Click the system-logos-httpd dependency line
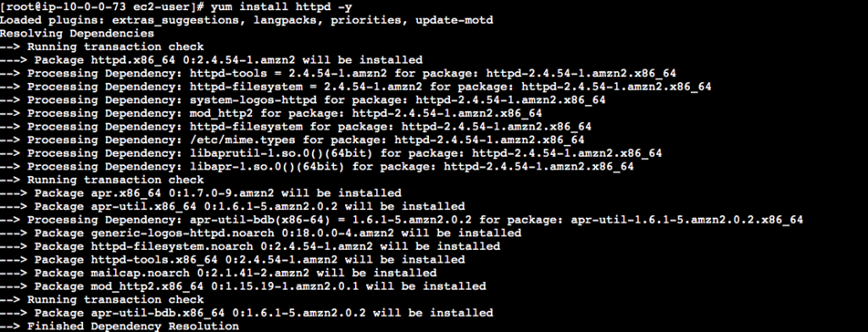The image size is (868, 332). [x=303, y=100]
